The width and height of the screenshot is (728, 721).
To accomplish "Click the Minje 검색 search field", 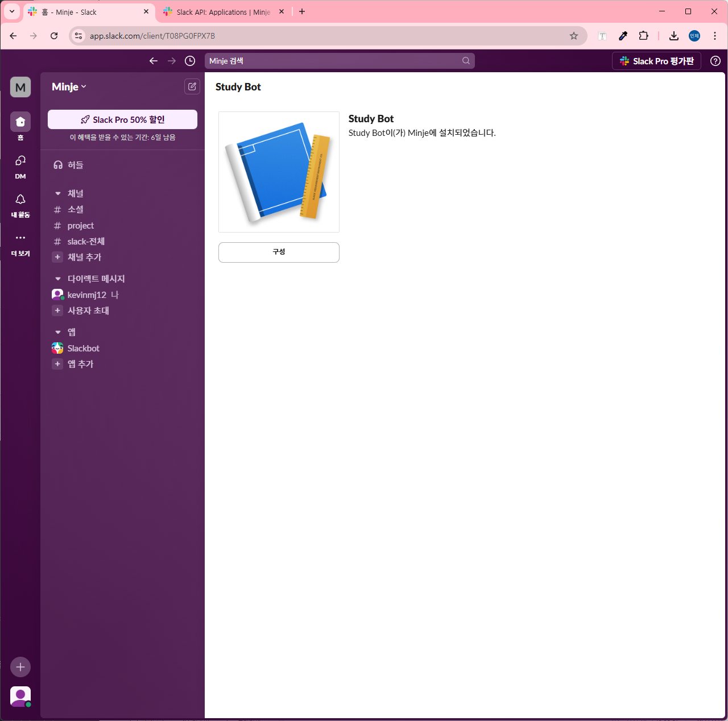I will tap(340, 61).
